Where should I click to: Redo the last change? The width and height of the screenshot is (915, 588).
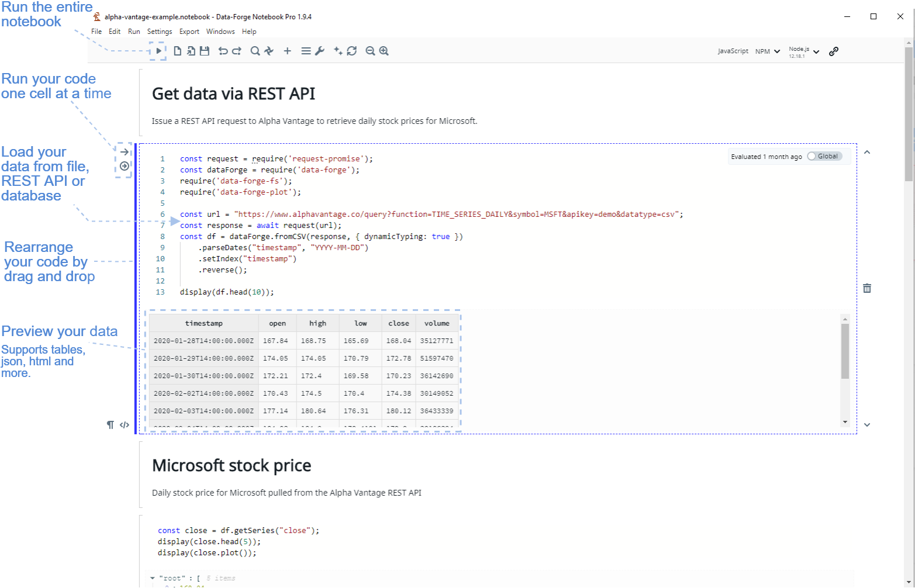point(236,51)
